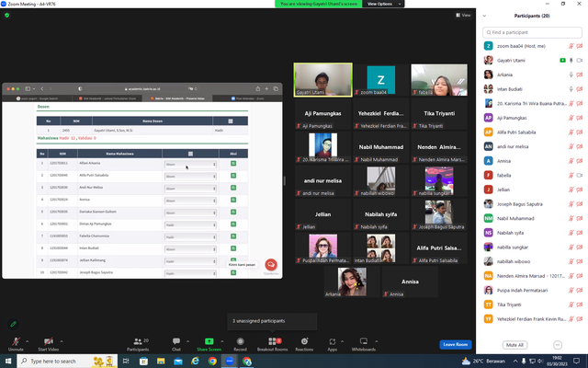The height and width of the screenshot is (368, 588).
Task: Select Nabil Muhammad in the participants list
Action: [x=532, y=218]
